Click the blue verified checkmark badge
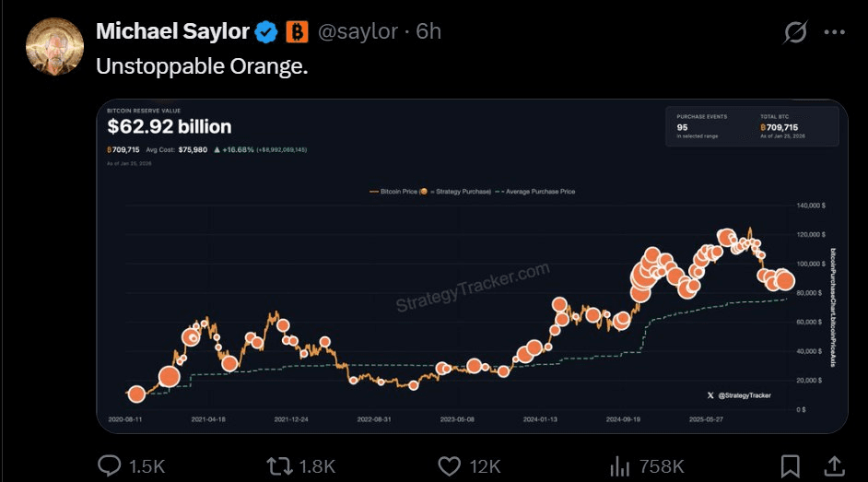 tap(266, 31)
